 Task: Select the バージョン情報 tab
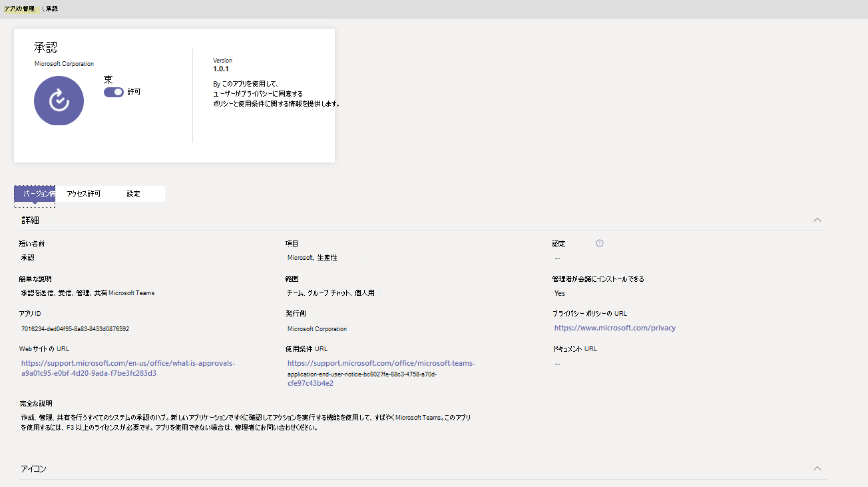[x=35, y=193]
